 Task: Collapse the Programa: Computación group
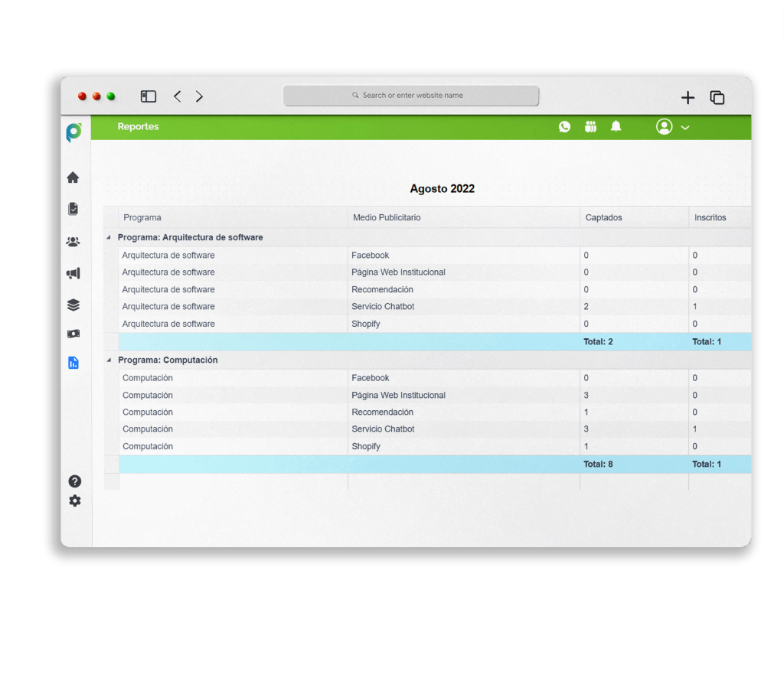[x=109, y=360]
